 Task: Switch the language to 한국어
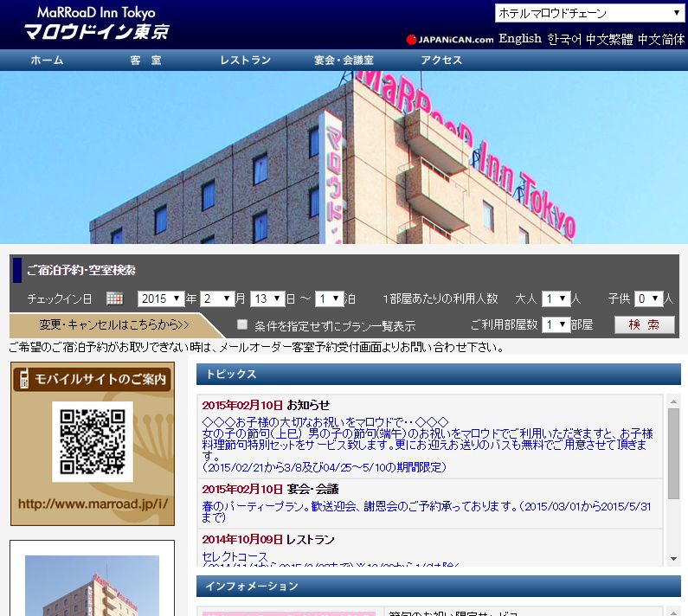click(x=564, y=39)
